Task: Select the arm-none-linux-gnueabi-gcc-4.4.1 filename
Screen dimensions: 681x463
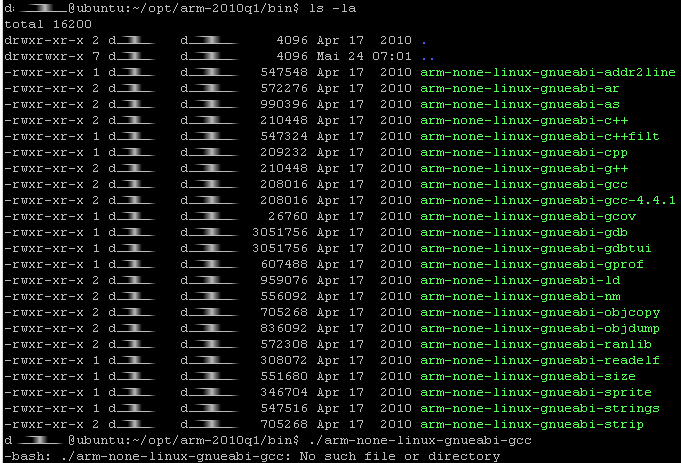Action: 548,200
